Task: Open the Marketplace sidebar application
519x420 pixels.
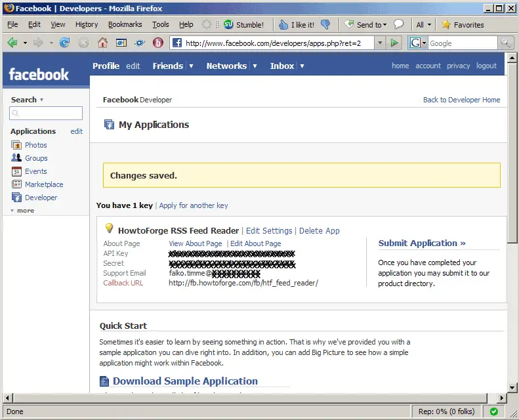Action: coord(43,184)
